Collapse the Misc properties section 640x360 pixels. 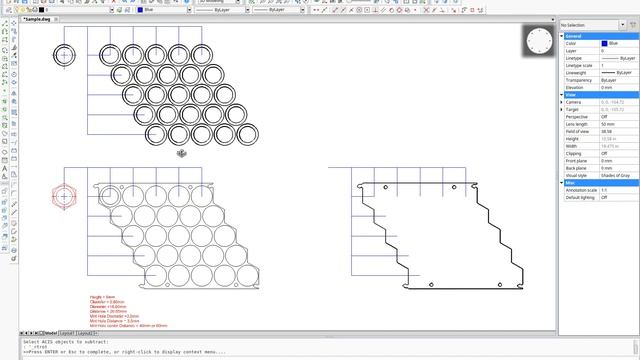click(x=562, y=183)
